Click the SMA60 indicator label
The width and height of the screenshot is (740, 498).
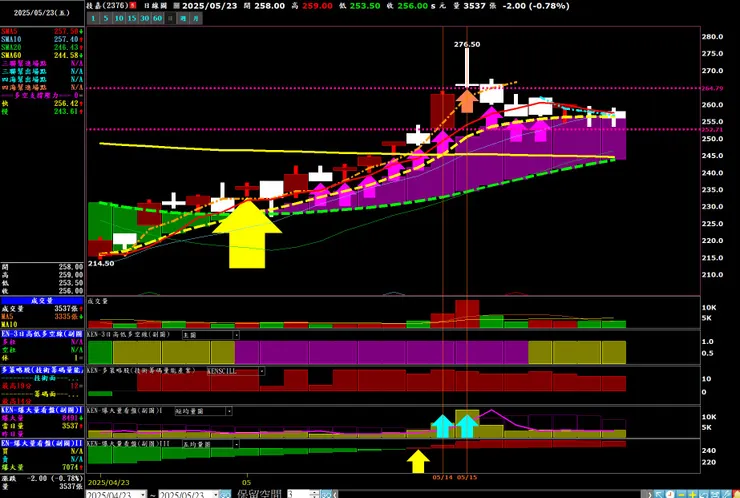click(x=11, y=55)
